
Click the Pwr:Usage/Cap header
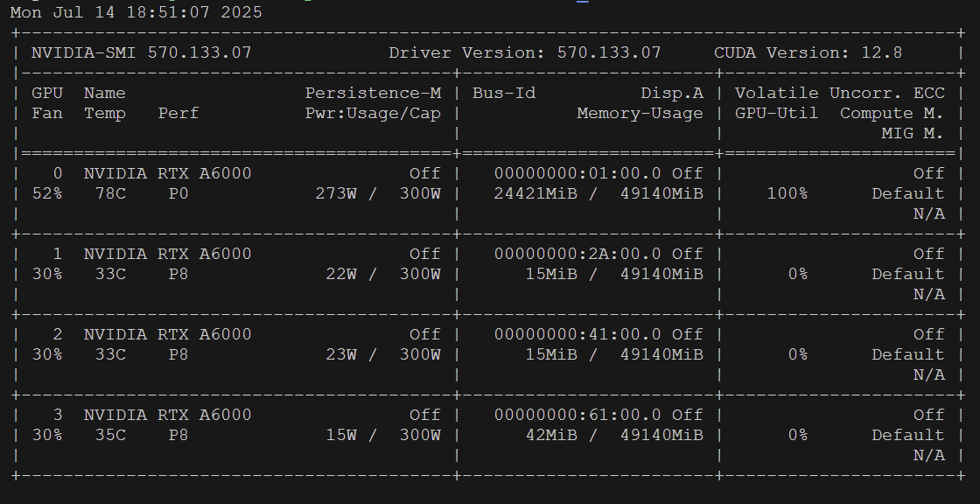tap(373, 113)
